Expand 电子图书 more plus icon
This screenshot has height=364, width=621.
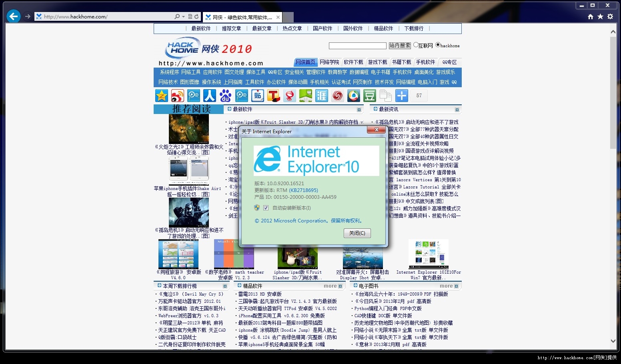pyautogui.click(x=456, y=286)
